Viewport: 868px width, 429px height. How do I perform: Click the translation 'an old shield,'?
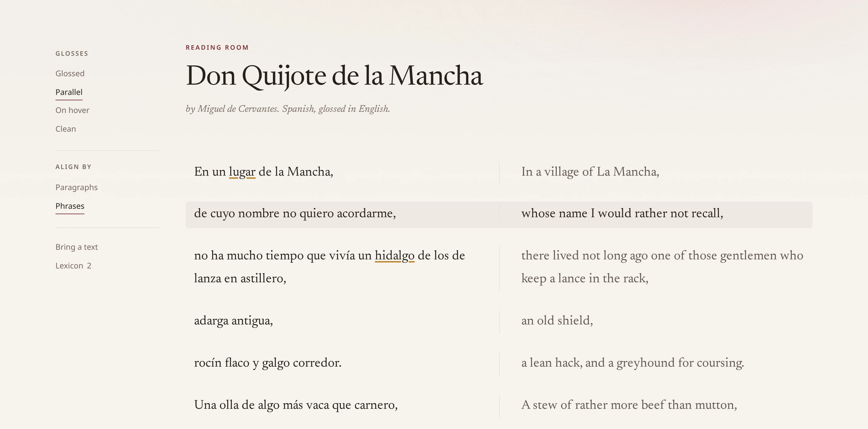click(x=557, y=321)
